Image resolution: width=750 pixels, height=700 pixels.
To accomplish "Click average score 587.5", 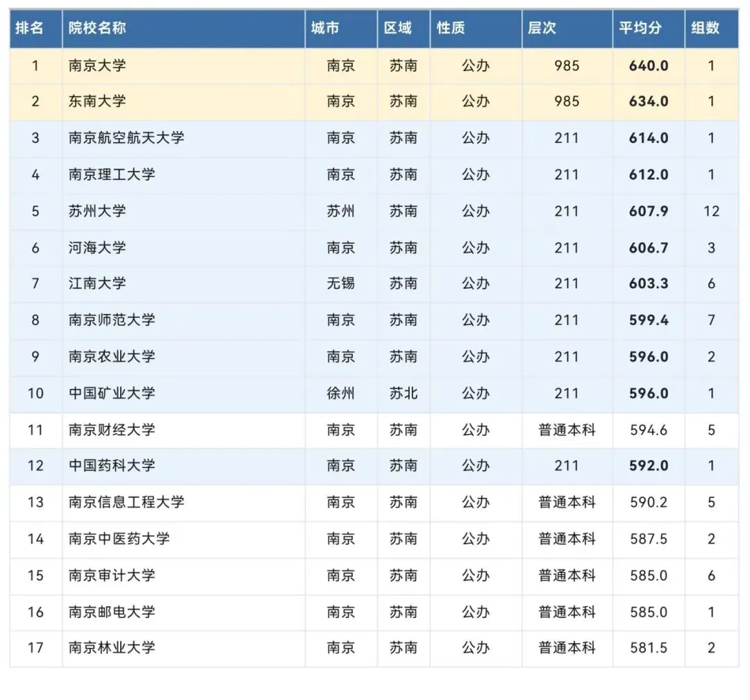I will click(x=649, y=539).
